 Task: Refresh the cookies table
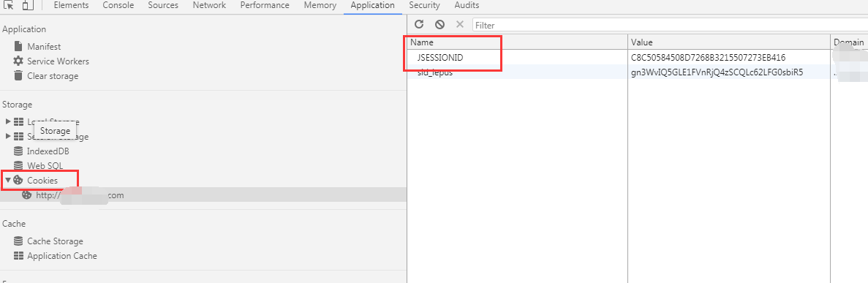419,24
